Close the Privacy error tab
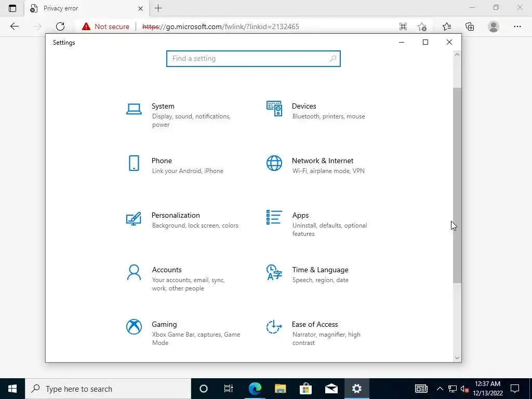The width and height of the screenshot is (532, 399). coord(140,8)
